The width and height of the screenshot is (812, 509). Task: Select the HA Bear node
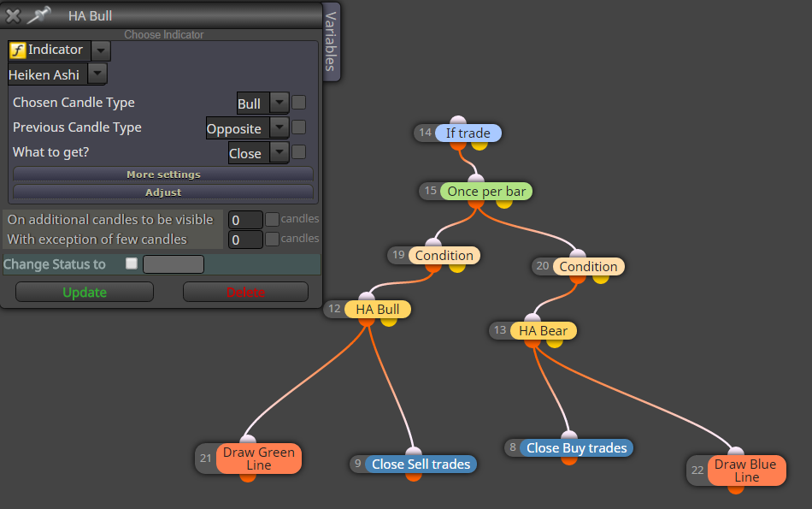[544, 331]
